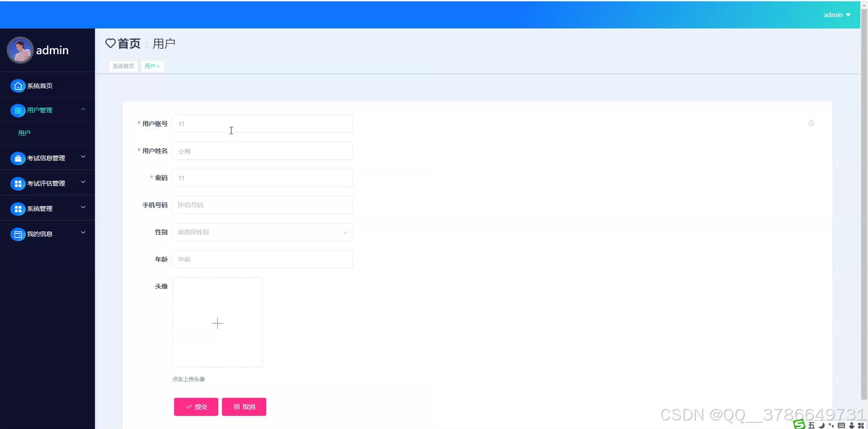This screenshot has height=429, width=868.
Task: Select 考试评估管理 in the sidebar
Action: (x=46, y=183)
